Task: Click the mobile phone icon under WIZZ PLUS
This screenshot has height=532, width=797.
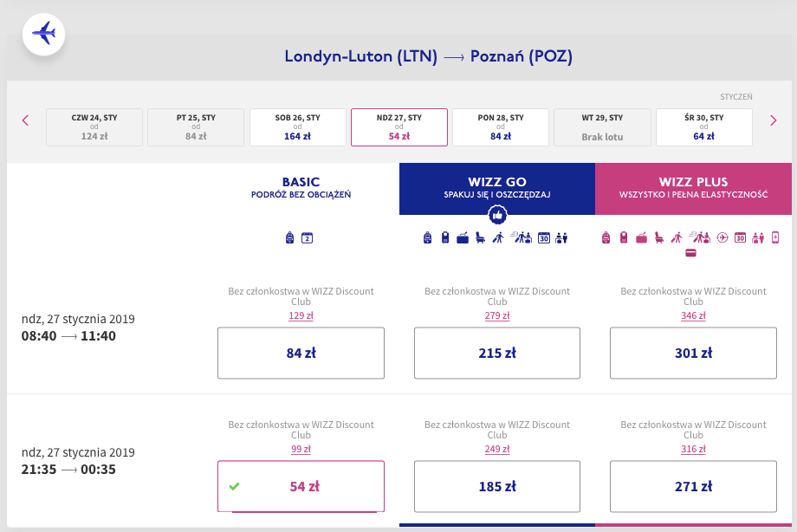Action: (x=775, y=237)
